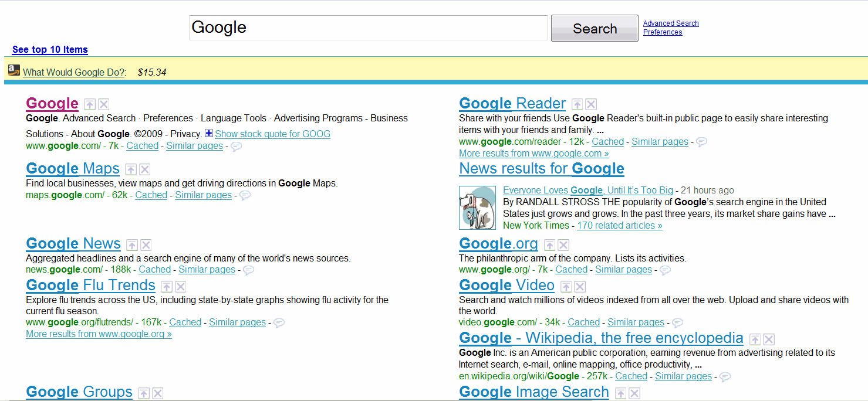Image resolution: width=868 pixels, height=401 pixels.
Task: Open More results from www.google.com
Action: pos(533,154)
